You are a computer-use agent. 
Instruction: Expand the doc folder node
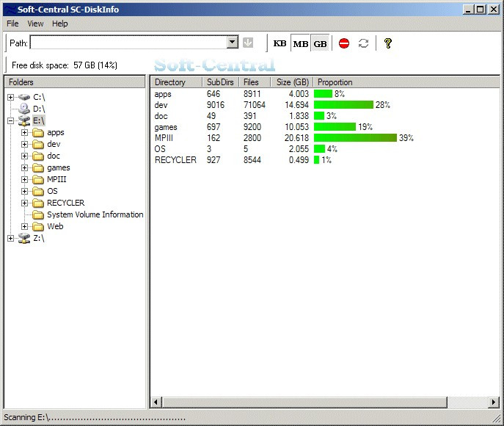(x=24, y=156)
